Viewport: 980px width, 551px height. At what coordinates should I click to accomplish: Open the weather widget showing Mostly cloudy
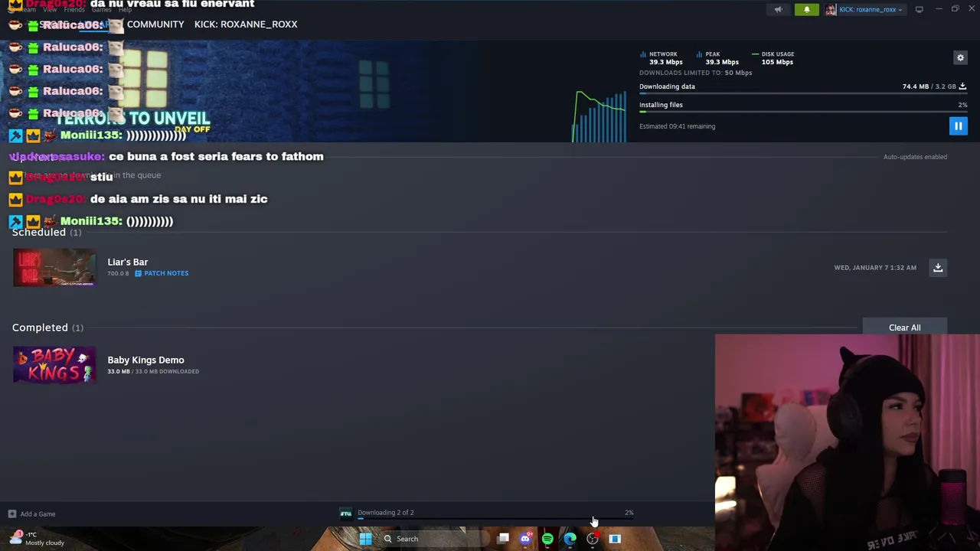pyautogui.click(x=38, y=539)
